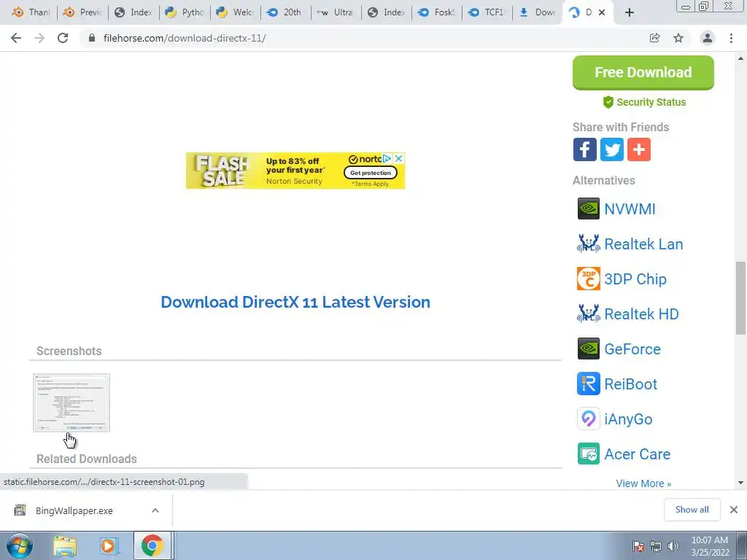Open the ReiBoot text link
The width and height of the screenshot is (747, 560).
(631, 384)
